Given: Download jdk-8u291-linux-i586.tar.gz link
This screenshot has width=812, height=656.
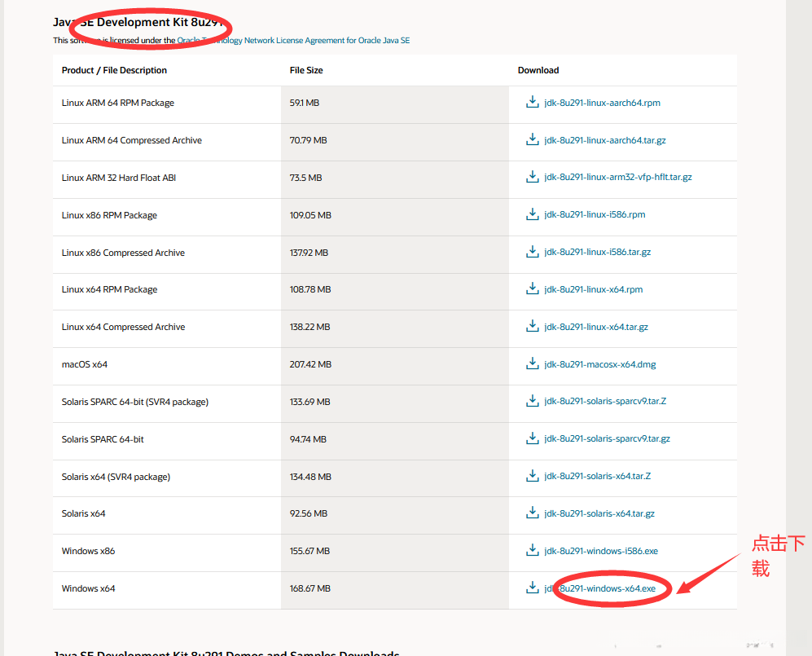Looking at the screenshot, I should [x=598, y=252].
